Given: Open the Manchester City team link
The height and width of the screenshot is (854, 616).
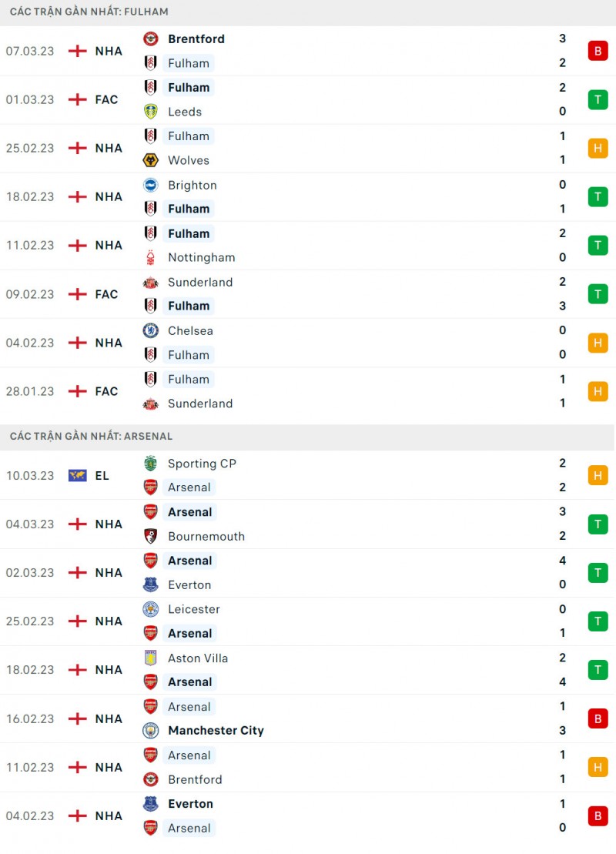Looking at the screenshot, I should coord(216,730).
